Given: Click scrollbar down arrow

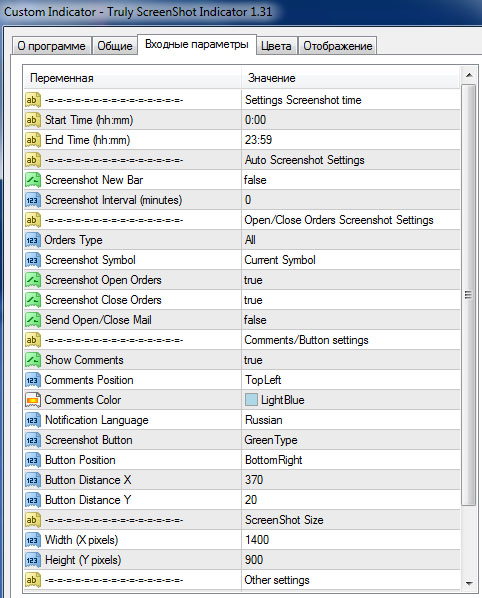Looking at the screenshot, I should (x=469, y=584).
